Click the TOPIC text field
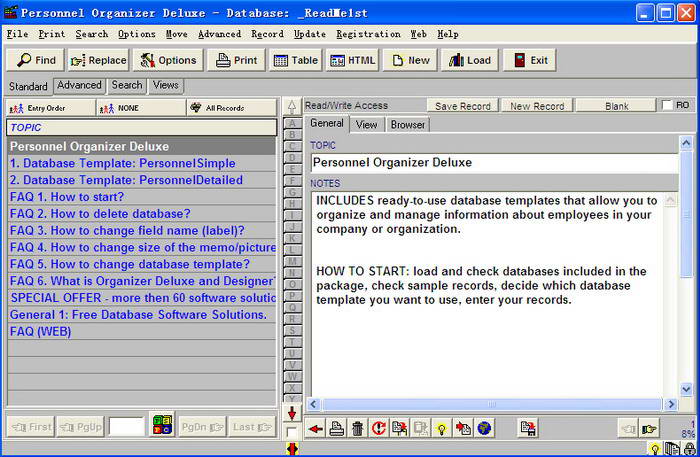The width and height of the screenshot is (700, 457). [494, 162]
